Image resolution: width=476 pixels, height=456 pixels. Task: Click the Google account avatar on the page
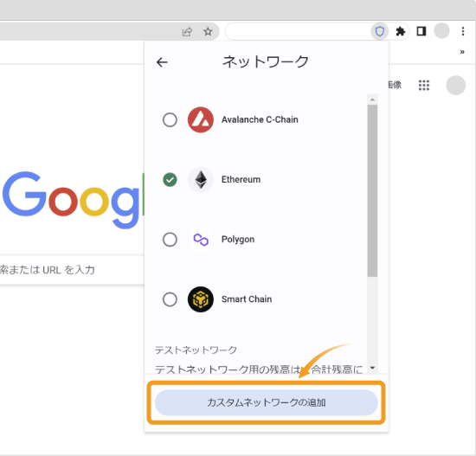(x=455, y=86)
